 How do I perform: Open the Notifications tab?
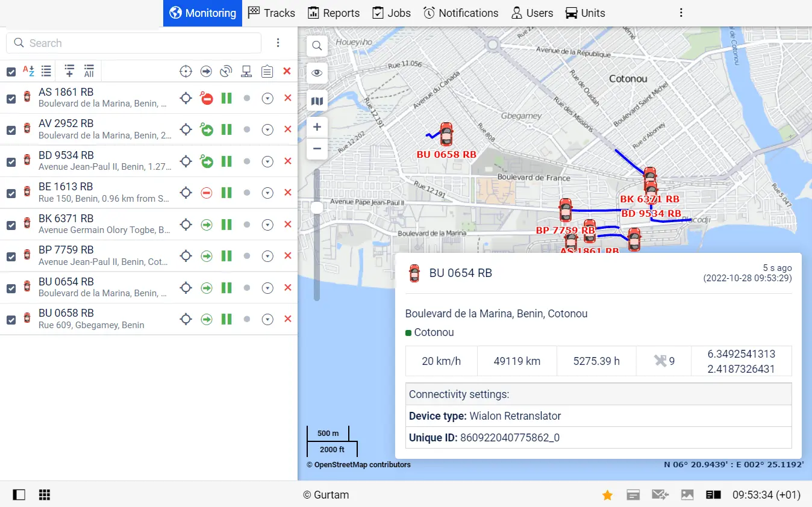(x=461, y=13)
